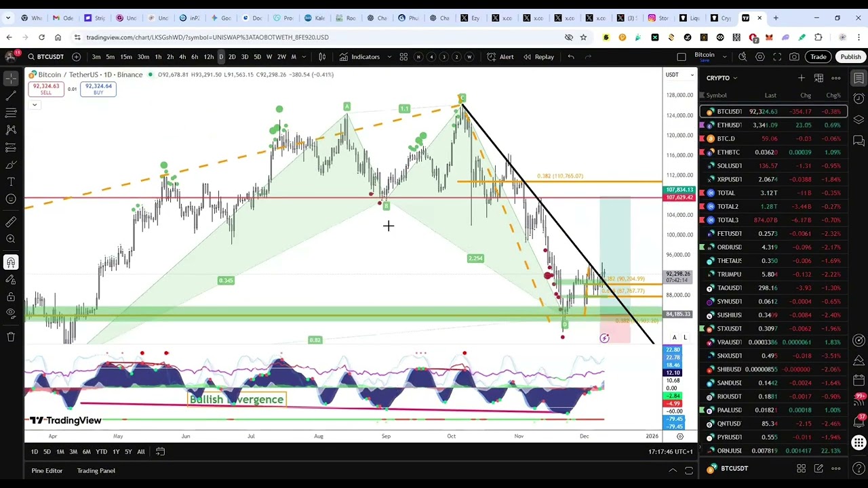Open chart settings hexagon icon
This screenshot has width=868, height=488.
point(760,57)
